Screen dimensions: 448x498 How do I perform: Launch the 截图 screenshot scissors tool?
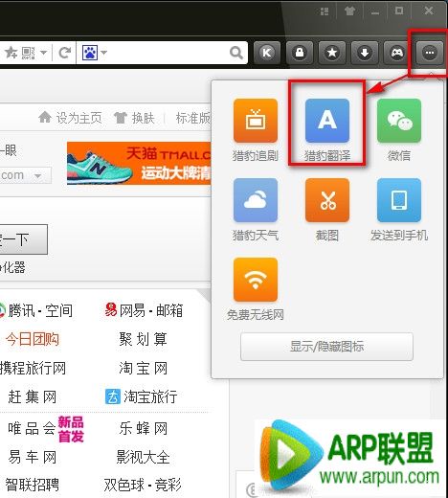(327, 200)
